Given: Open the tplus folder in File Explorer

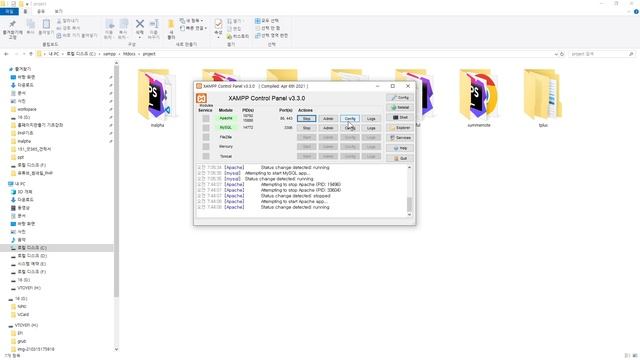Looking at the screenshot, I should tap(543, 98).
